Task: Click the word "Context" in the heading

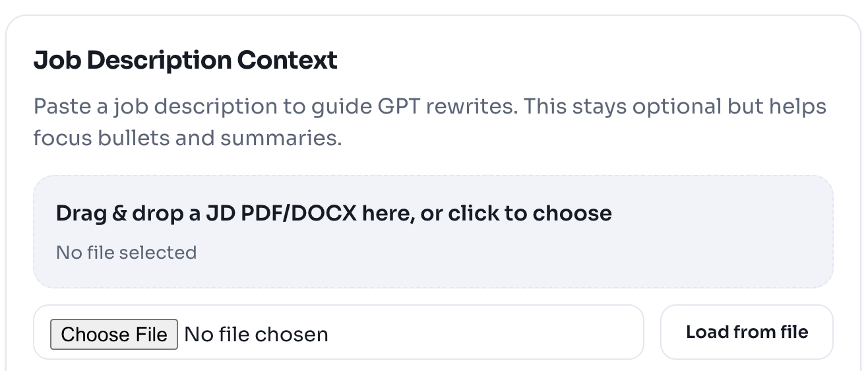Action: point(287,61)
